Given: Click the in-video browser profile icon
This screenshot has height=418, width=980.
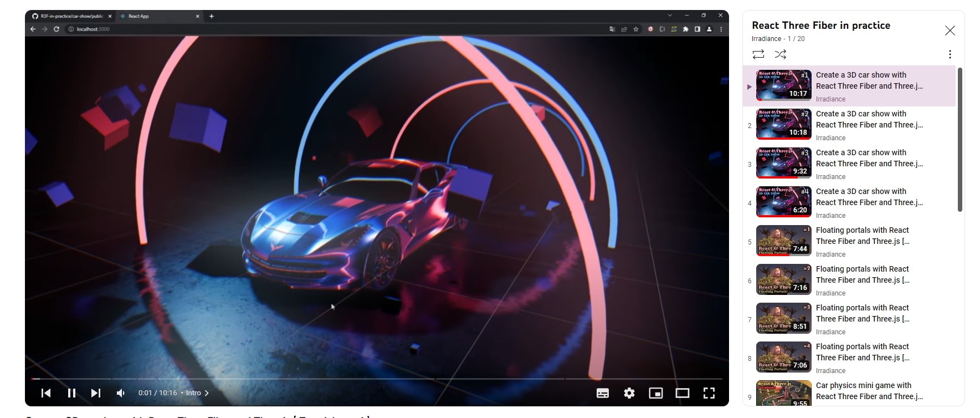Looking at the screenshot, I should pos(709,29).
